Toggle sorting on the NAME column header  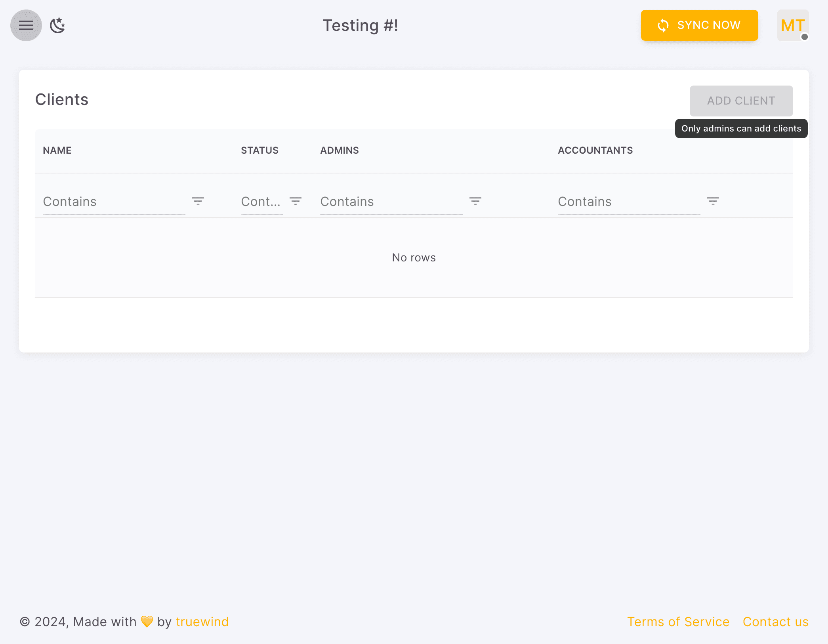[x=57, y=150]
